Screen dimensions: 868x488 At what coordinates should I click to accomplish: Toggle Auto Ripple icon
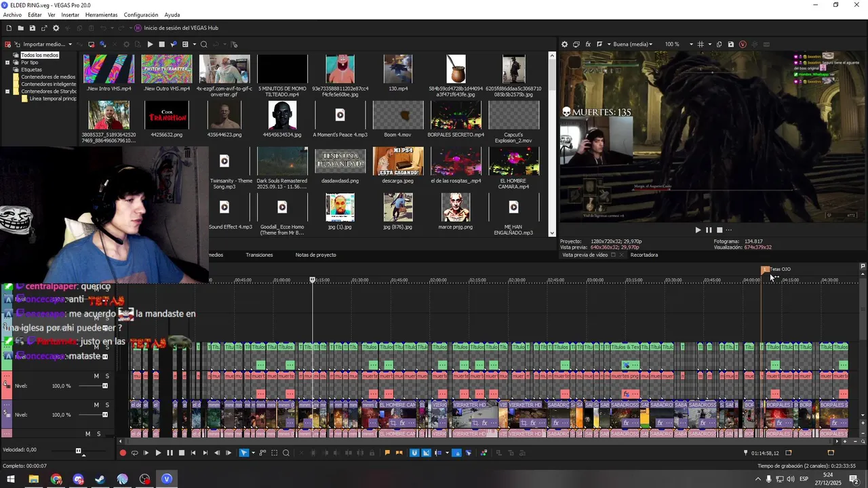[x=437, y=453]
